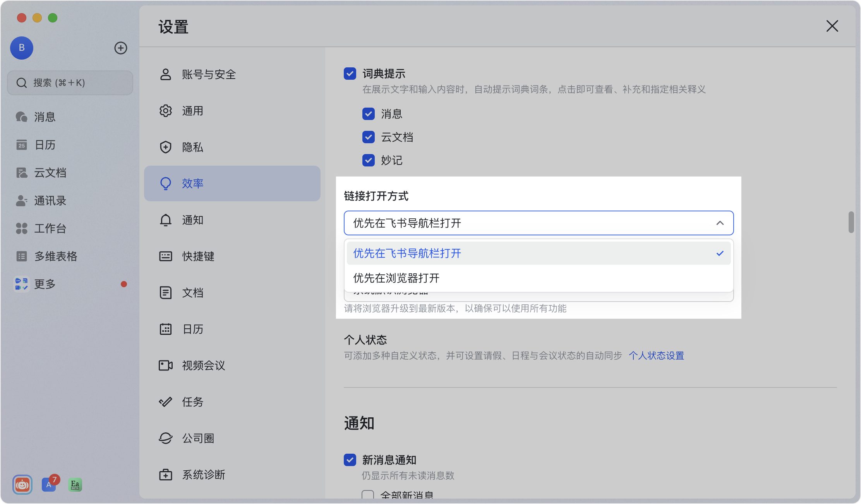Open 文档 settings section

[x=232, y=293]
